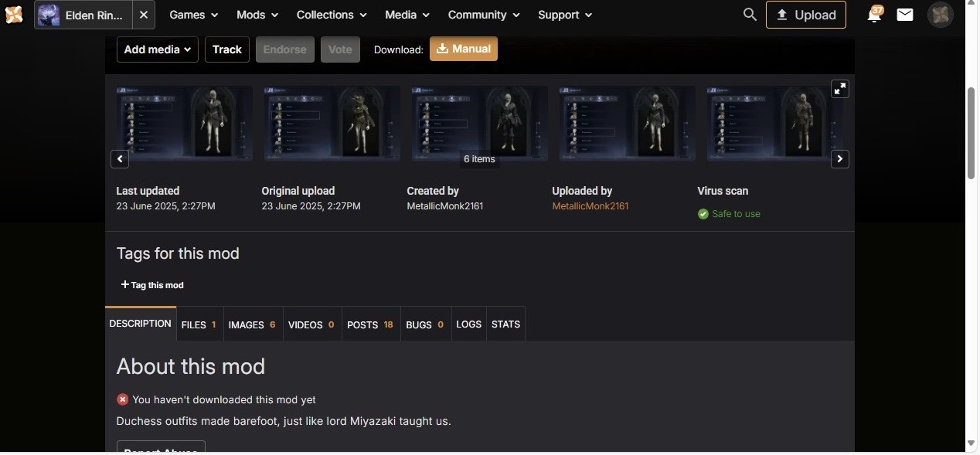Click the scrollbar down arrow

[972, 443]
